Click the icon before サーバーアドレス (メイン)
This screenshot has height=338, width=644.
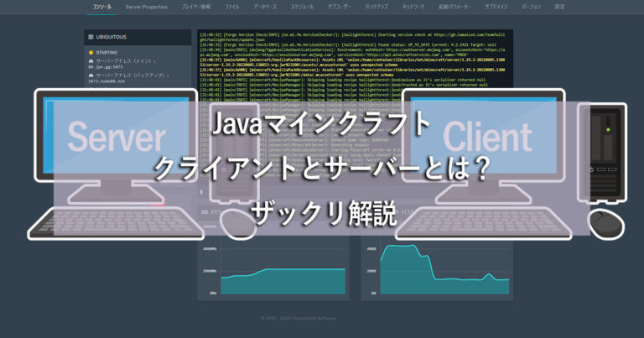[91, 60]
